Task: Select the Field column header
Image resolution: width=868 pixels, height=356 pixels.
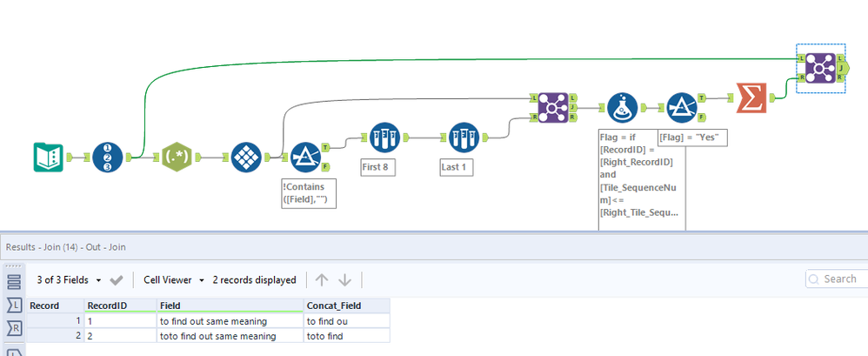Action: coord(230,306)
